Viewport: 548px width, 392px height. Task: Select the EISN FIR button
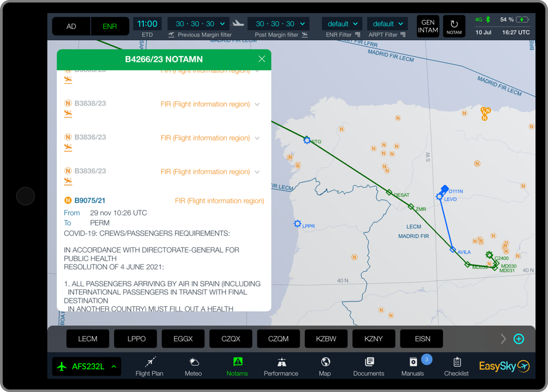422,339
